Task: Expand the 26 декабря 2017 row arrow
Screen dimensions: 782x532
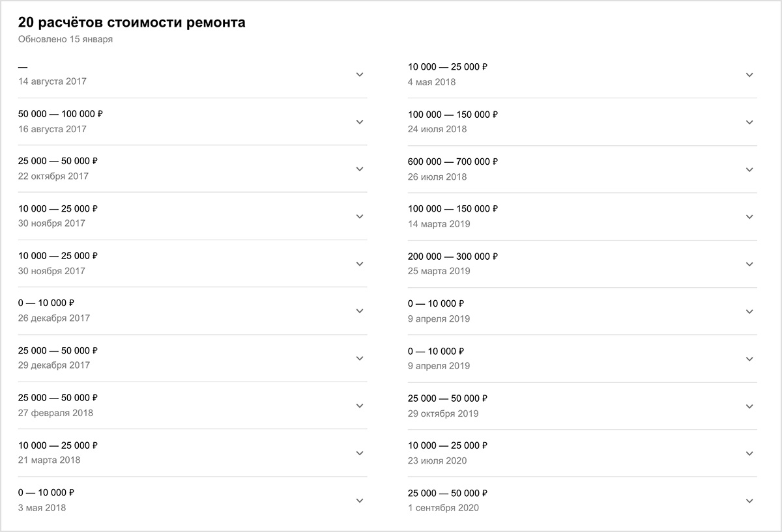Action: (360, 311)
